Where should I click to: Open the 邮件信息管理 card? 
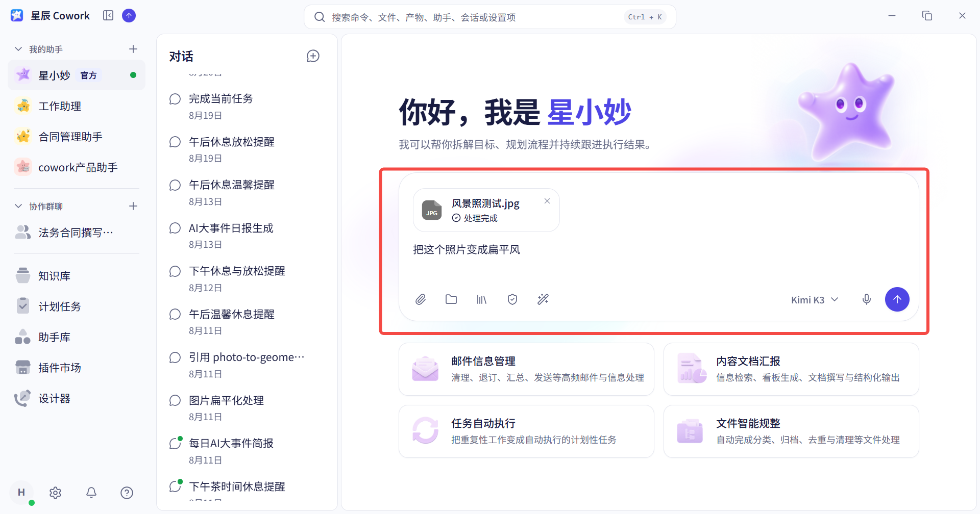click(526, 369)
